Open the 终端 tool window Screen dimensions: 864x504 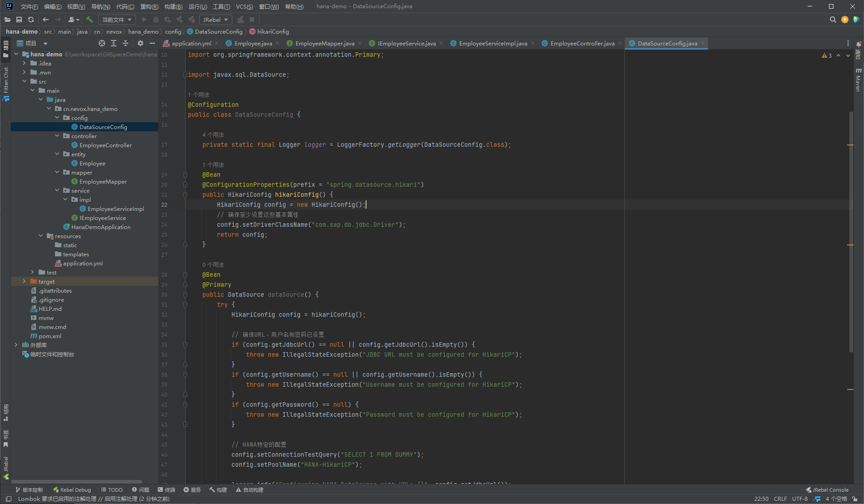pos(166,490)
